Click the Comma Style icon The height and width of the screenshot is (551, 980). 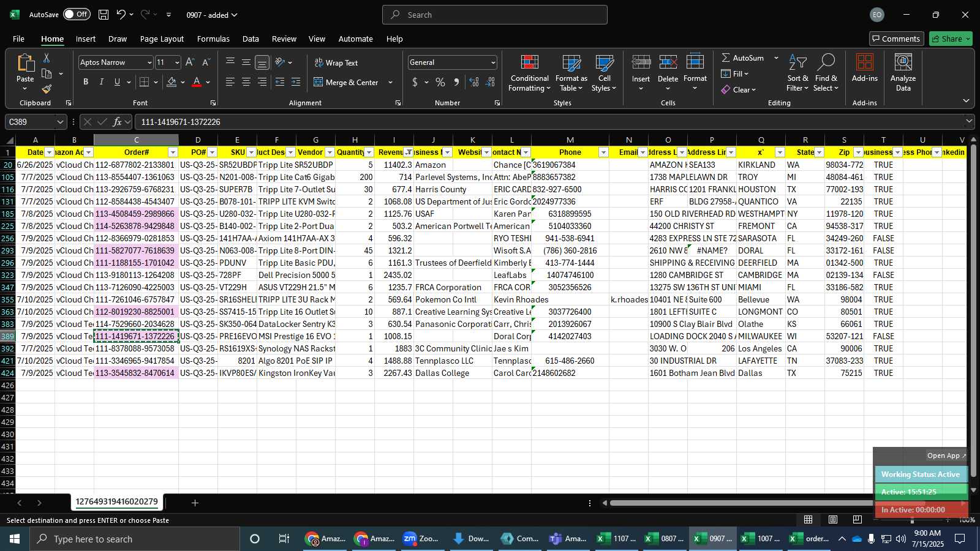click(x=456, y=82)
